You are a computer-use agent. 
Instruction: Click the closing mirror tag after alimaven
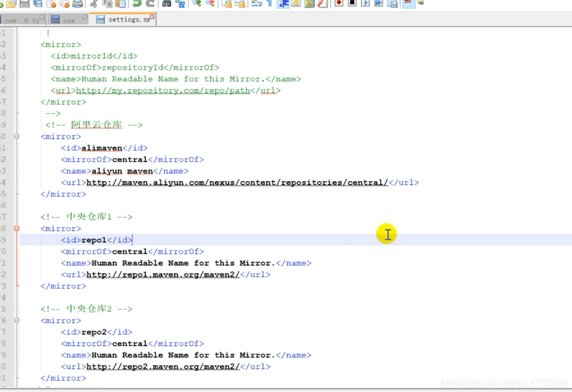click(x=63, y=194)
